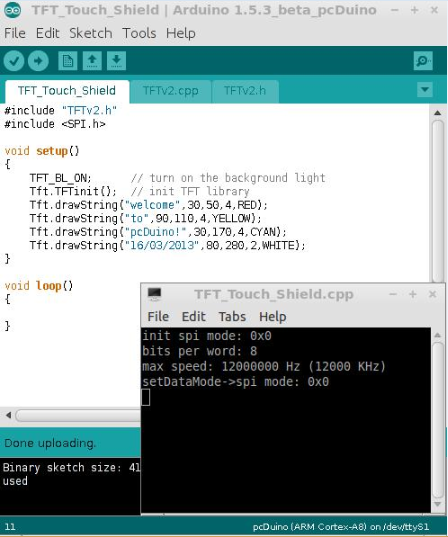The width and height of the screenshot is (448, 537).
Task: Click editor horizontal scrollbar left arrow
Action: [x=8, y=415]
